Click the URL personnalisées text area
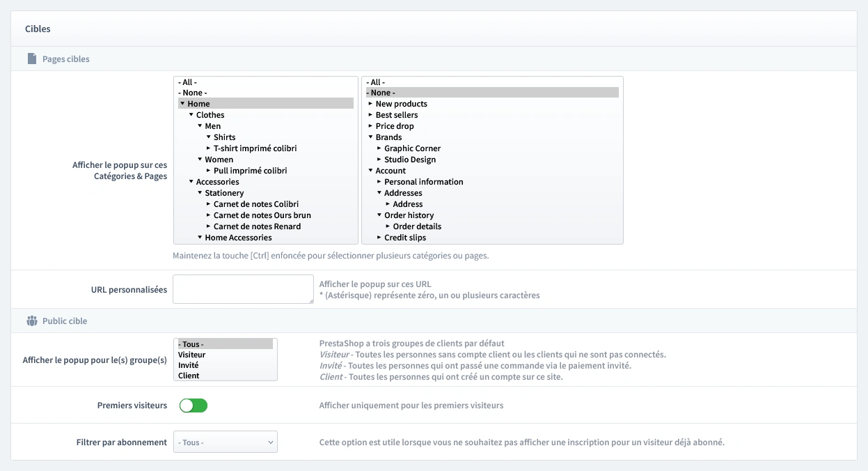Image resolution: width=868 pixels, height=471 pixels. click(x=243, y=289)
